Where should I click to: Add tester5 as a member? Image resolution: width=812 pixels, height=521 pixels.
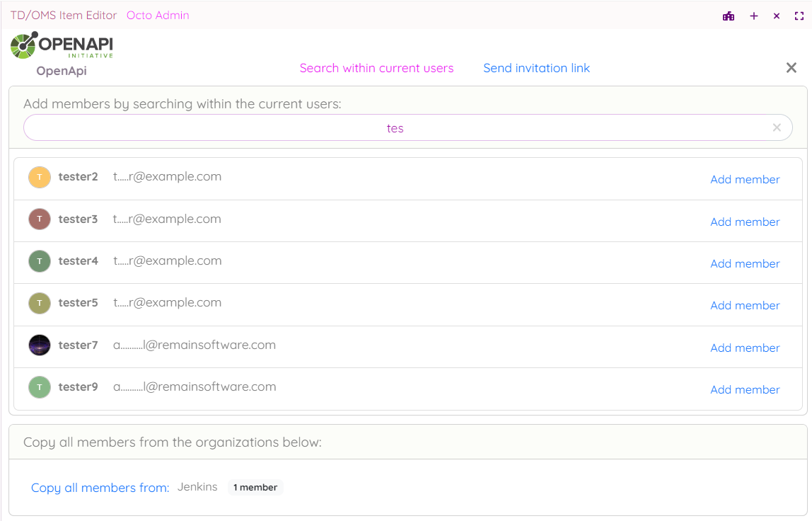[745, 306]
